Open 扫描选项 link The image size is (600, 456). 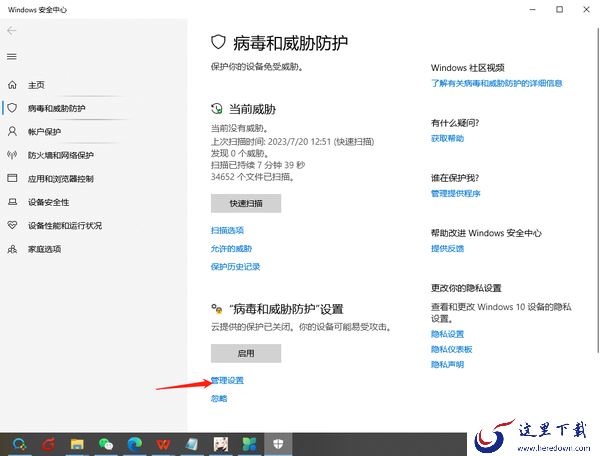(227, 230)
